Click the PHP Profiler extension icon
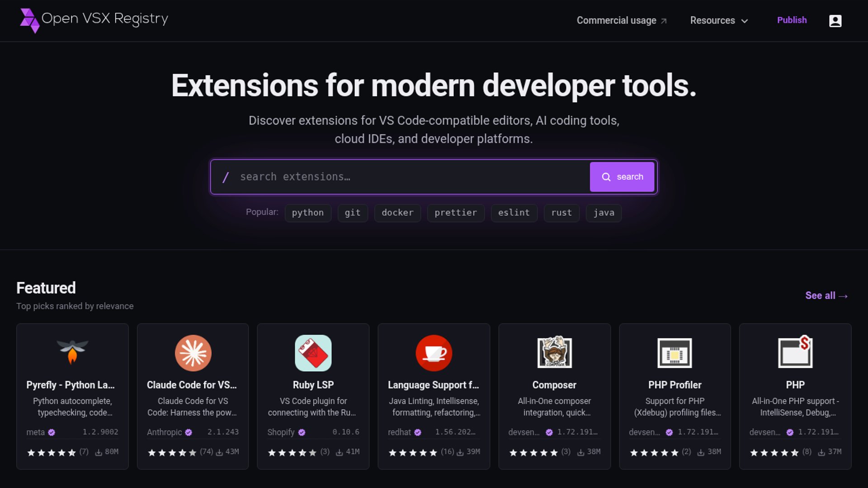Image resolution: width=868 pixels, height=488 pixels. [x=675, y=353]
